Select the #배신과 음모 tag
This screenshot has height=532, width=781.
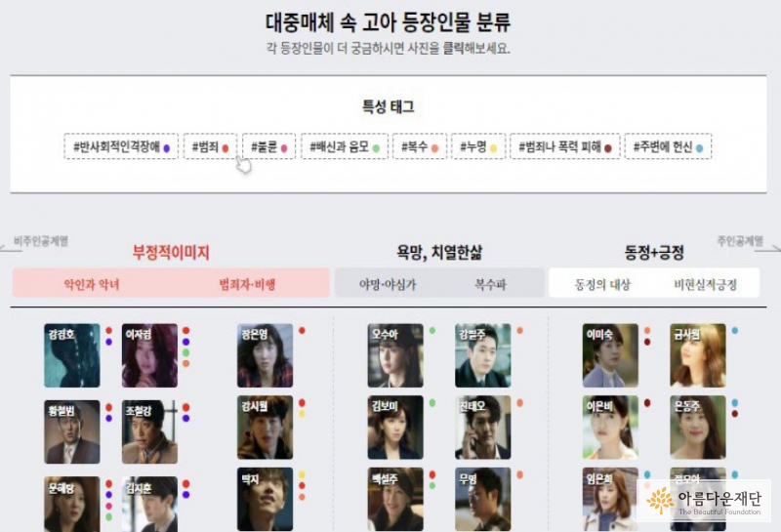(345, 146)
